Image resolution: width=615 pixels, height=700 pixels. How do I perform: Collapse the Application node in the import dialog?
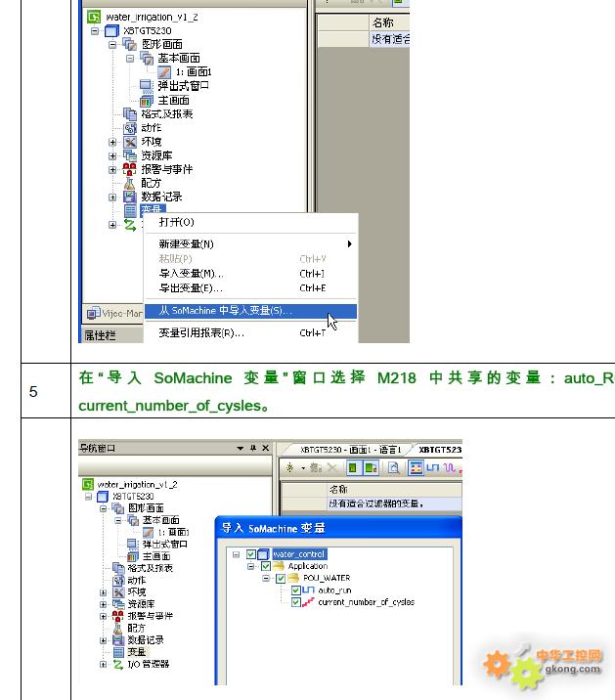[251, 566]
